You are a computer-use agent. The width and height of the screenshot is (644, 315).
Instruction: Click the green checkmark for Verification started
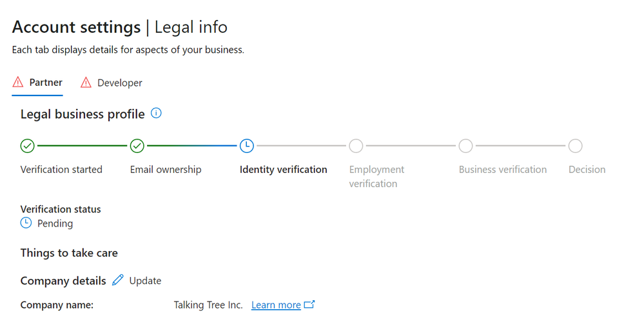point(27,146)
